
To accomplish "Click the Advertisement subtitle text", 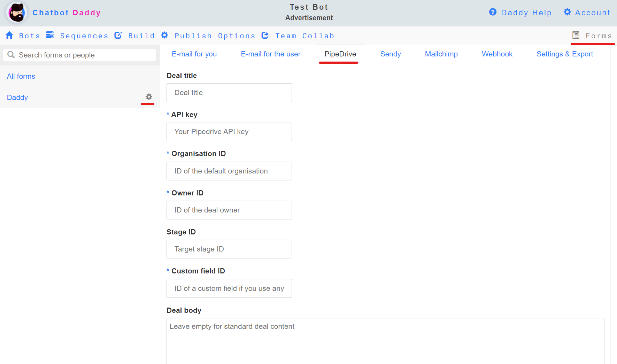I will coord(309,18).
